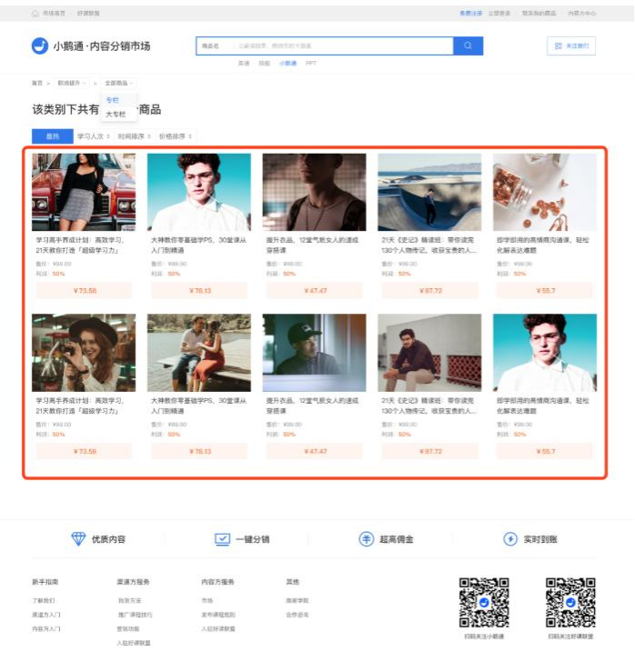Image resolution: width=635 pixels, height=672 pixels.
Task: Open the seated man by red lattice thumbnail
Action: [429, 353]
